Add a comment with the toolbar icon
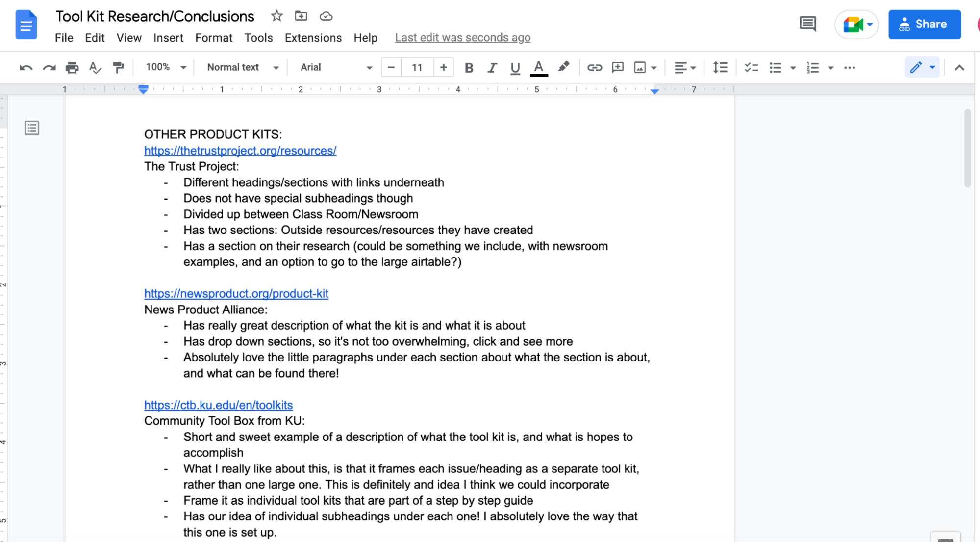The height and width of the screenshot is (542, 980). tap(617, 67)
